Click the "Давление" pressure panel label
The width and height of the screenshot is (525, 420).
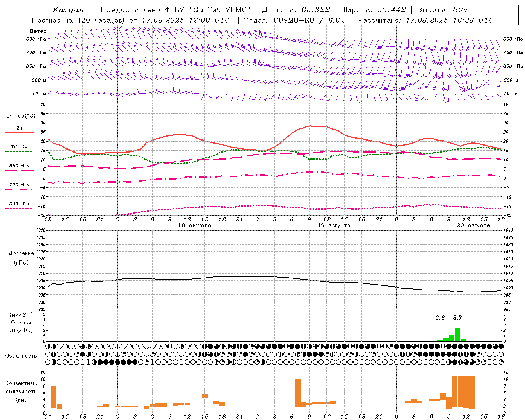tap(21, 253)
